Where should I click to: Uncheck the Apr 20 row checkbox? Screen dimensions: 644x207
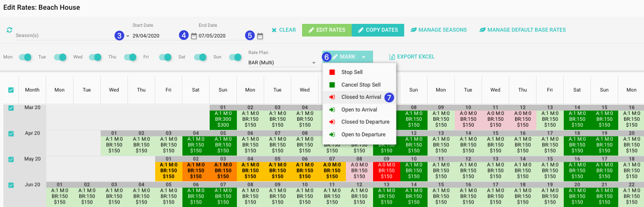(x=11, y=133)
